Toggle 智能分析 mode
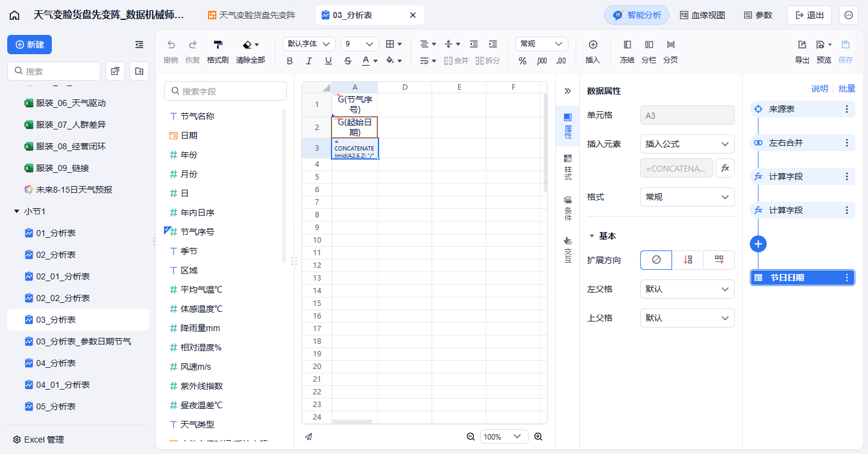Viewport: 868px width, 454px height. tap(637, 15)
